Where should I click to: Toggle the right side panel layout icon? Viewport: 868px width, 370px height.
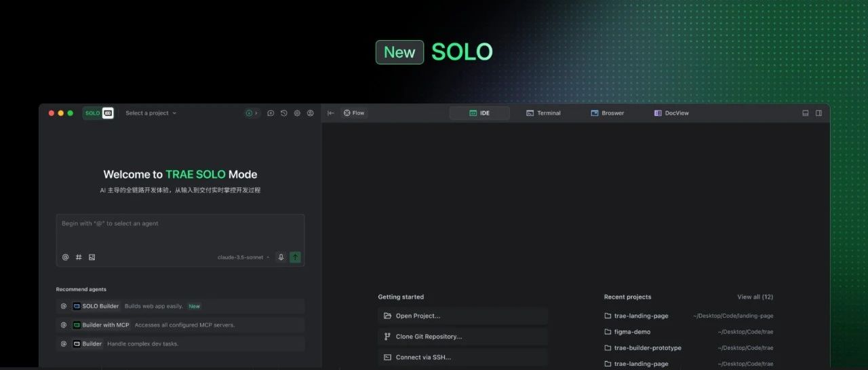818,113
